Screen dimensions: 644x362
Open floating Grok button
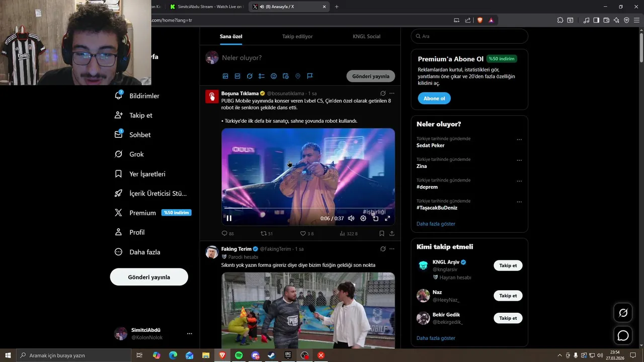click(623, 313)
